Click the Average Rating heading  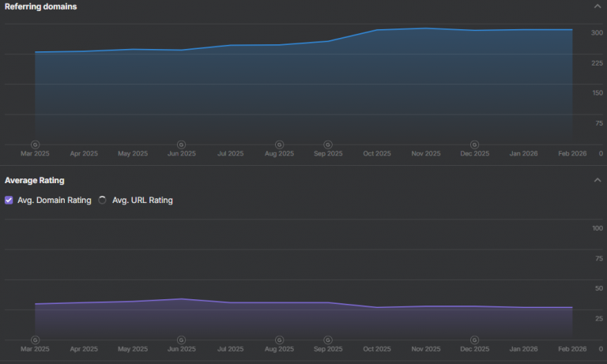35,180
